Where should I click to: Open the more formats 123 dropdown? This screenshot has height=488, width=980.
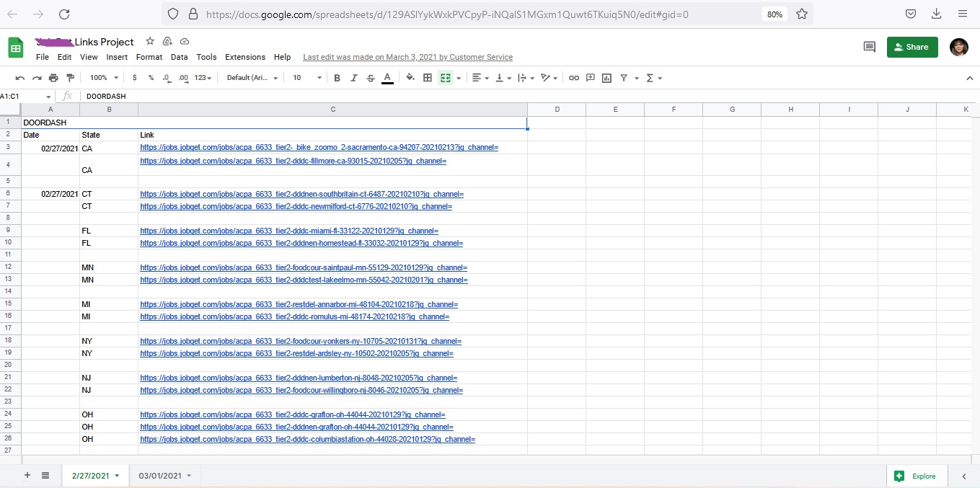point(204,78)
